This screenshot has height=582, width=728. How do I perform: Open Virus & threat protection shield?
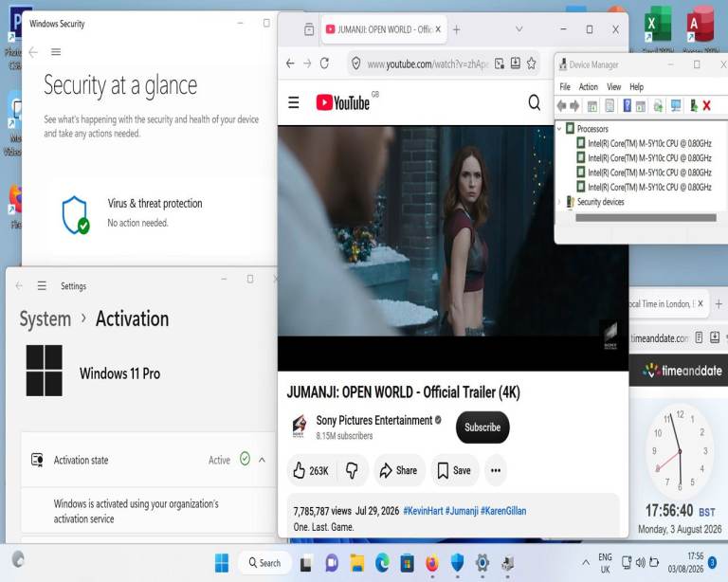pyautogui.click(x=76, y=215)
